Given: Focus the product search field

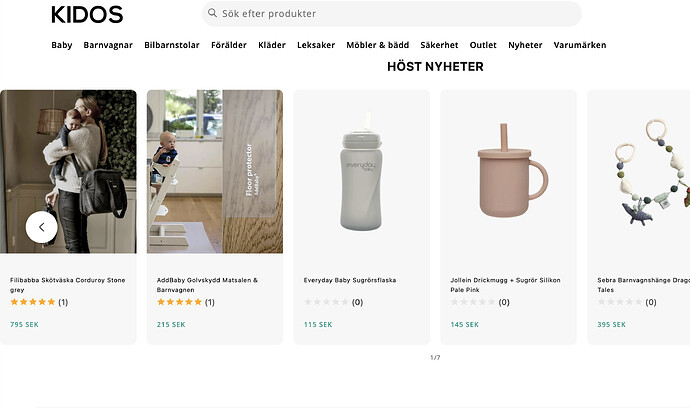Looking at the screenshot, I should click(395, 14).
